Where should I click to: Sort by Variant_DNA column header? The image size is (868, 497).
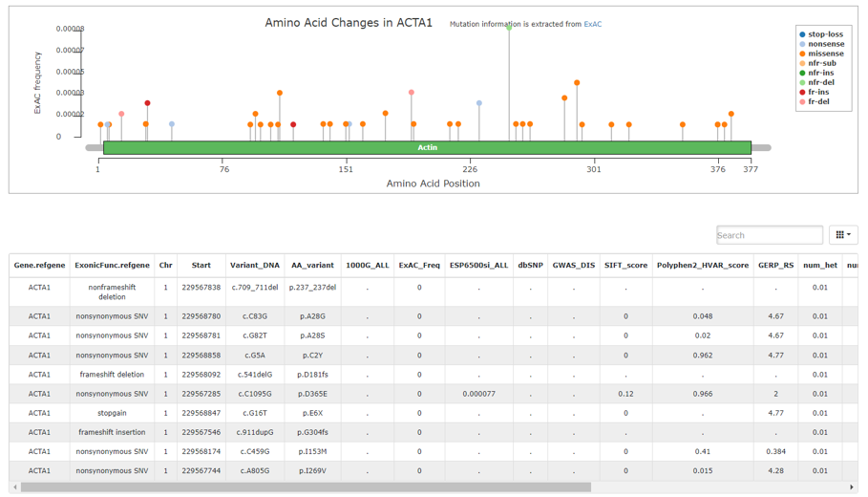pyautogui.click(x=255, y=266)
